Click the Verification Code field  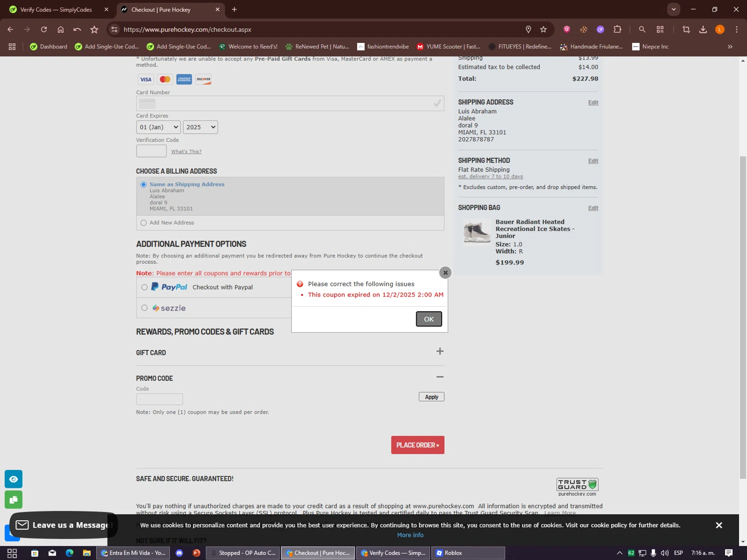(151, 151)
